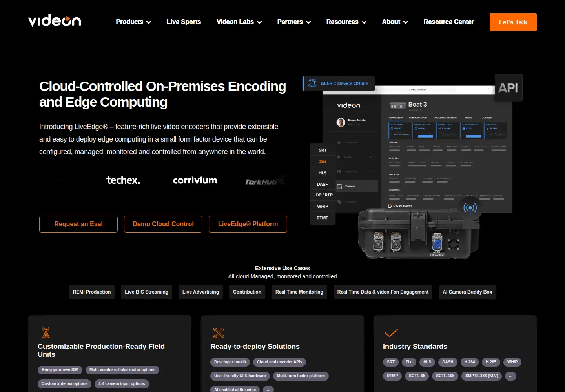The height and width of the screenshot is (392, 565).
Task: Click the Boat 3 device icon
Action: [x=398, y=105]
